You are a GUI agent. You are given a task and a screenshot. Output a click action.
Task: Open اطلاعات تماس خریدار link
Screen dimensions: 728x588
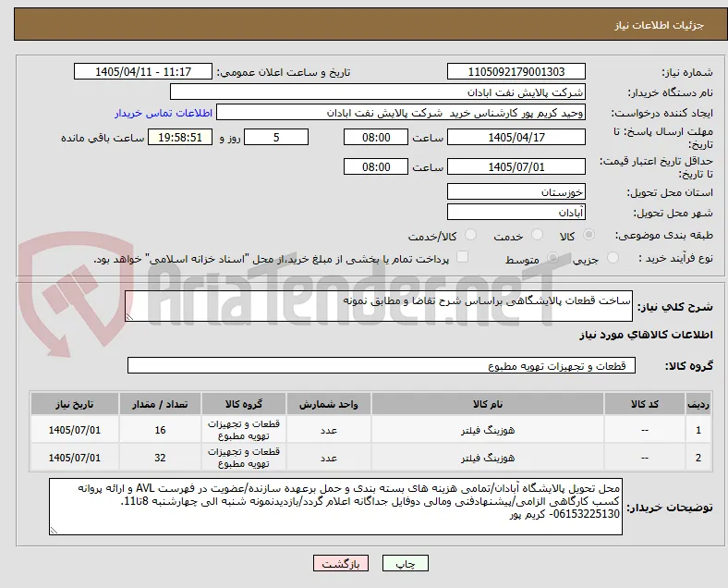pos(164,113)
